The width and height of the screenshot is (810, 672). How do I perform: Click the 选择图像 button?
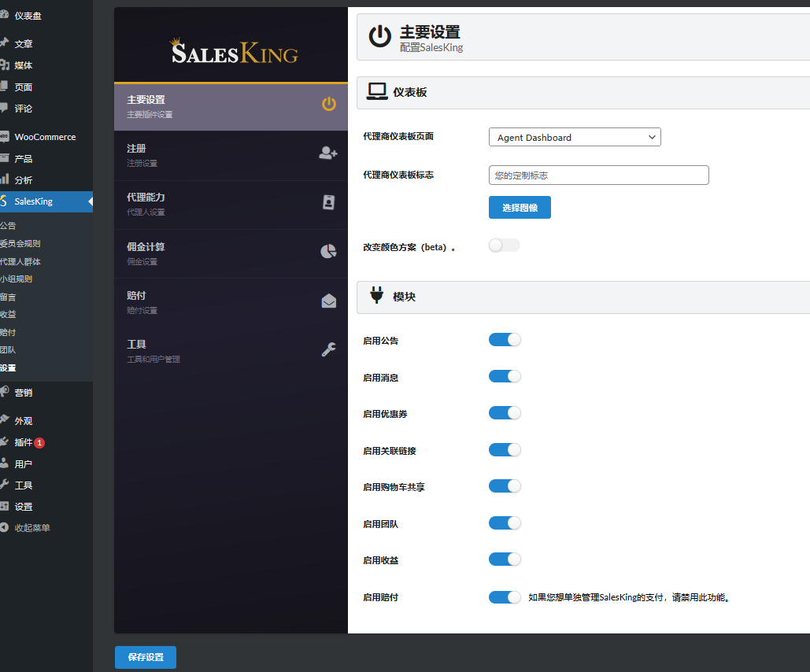[x=520, y=207]
